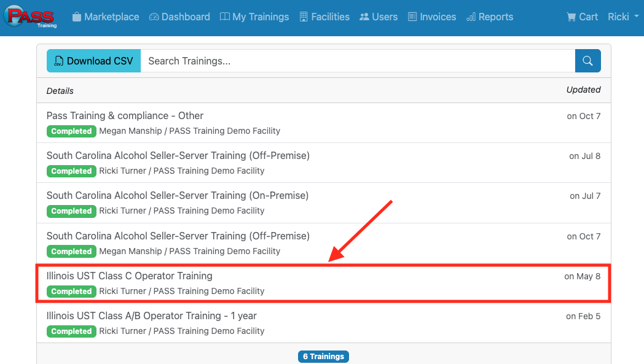Screen dimensions: 644x364
Task: Click "on Jul 8" date text
Action: pos(584,156)
